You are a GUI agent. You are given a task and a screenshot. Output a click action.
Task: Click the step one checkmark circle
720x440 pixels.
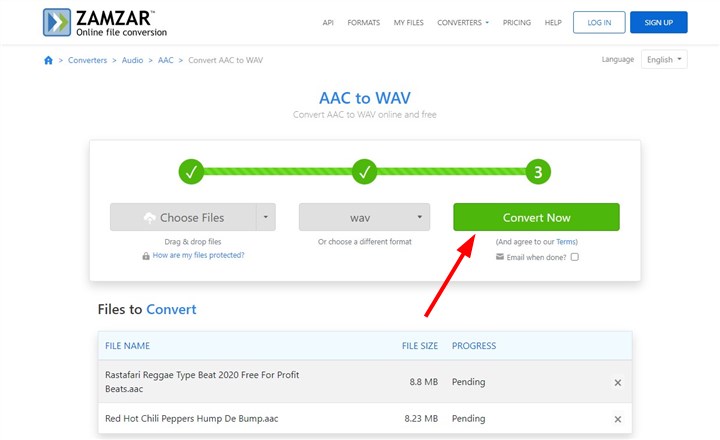[x=191, y=172]
